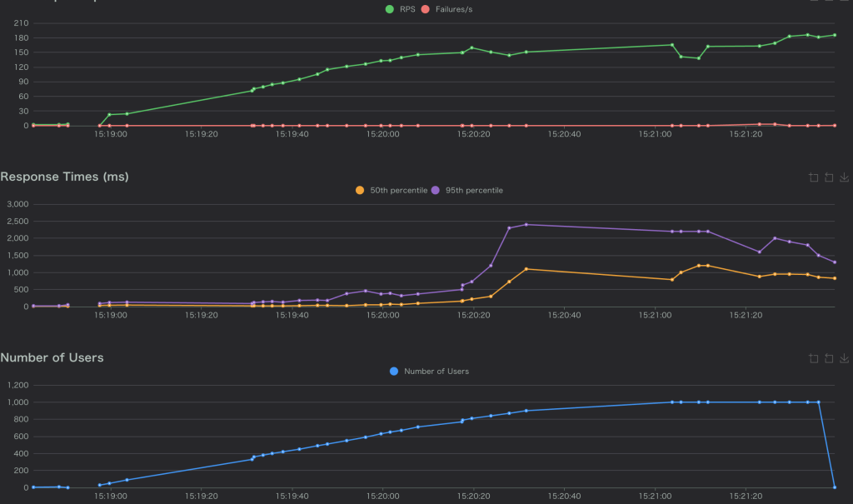The image size is (853, 504).
Task: Click the final 95th percentile data point
Action: (x=835, y=262)
